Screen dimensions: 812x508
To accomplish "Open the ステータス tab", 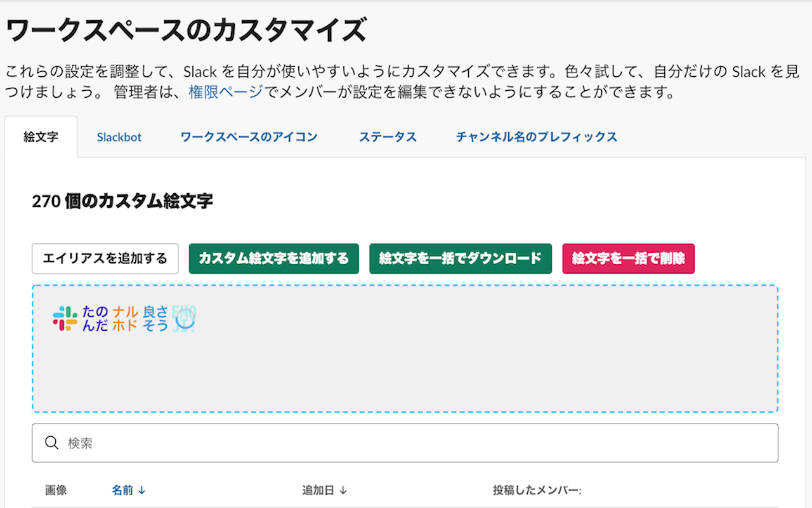I will point(388,137).
